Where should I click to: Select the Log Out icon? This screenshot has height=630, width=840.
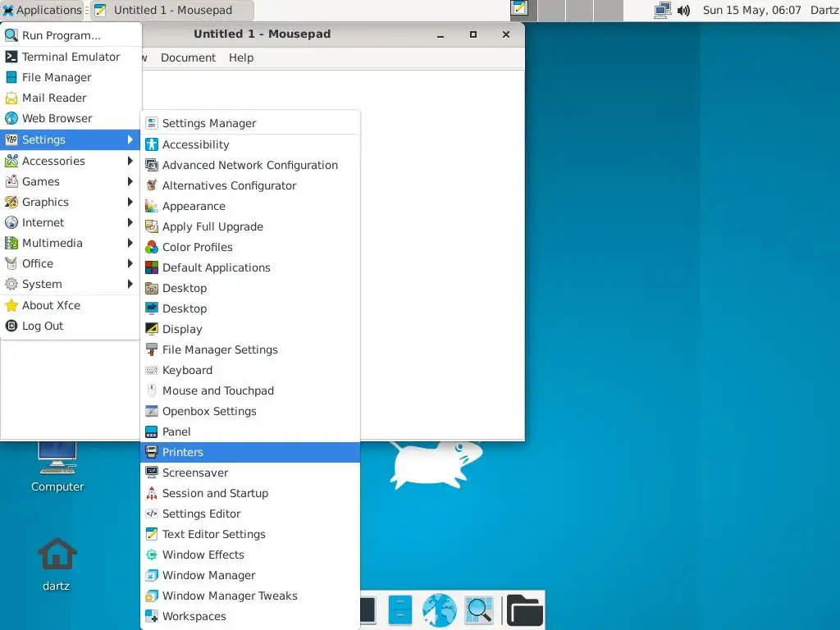(11, 326)
